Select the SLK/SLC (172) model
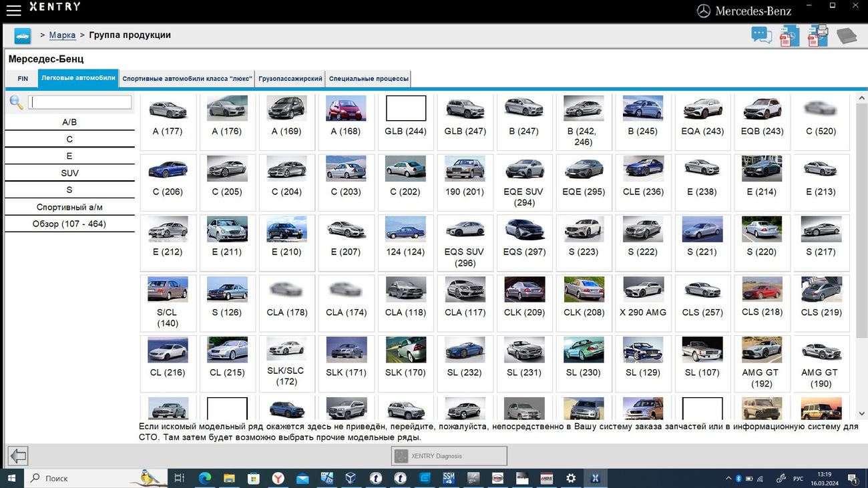The width and height of the screenshot is (868, 488). (286, 363)
